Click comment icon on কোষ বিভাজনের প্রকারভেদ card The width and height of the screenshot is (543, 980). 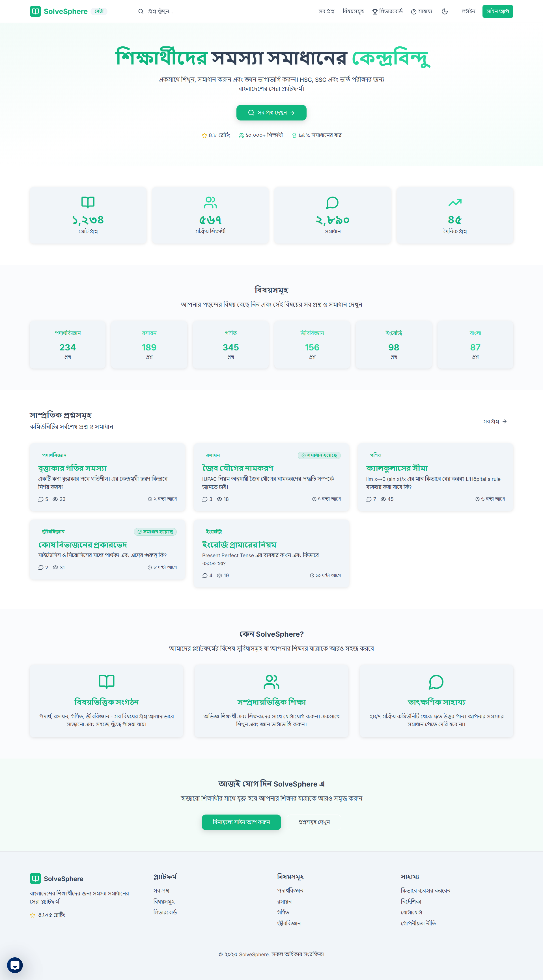41,568
